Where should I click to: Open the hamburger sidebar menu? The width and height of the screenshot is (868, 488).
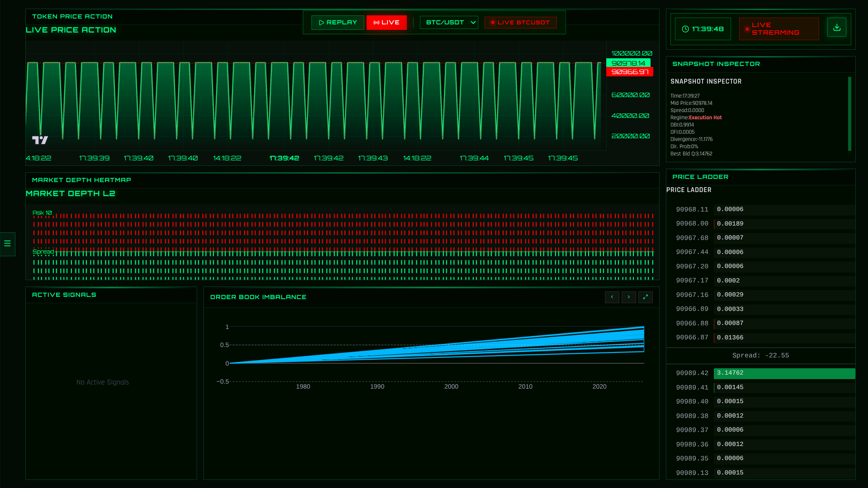tap(7, 244)
